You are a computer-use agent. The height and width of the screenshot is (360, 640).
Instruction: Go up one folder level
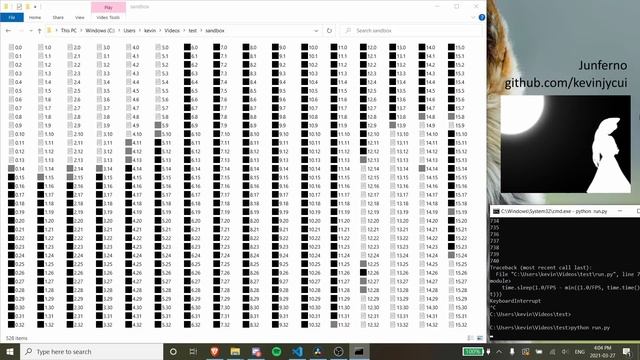pos(40,31)
